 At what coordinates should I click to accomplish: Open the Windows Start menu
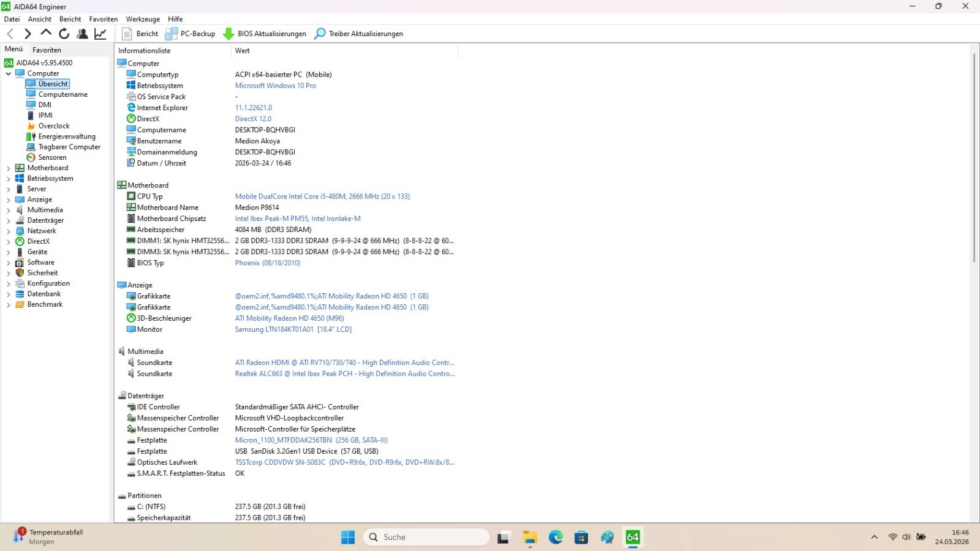(348, 538)
